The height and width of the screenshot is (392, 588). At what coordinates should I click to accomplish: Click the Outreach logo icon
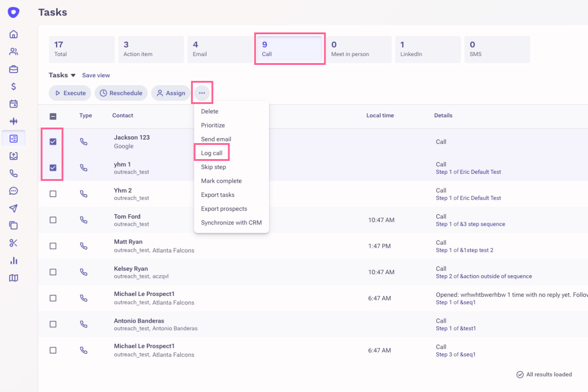[x=14, y=12]
